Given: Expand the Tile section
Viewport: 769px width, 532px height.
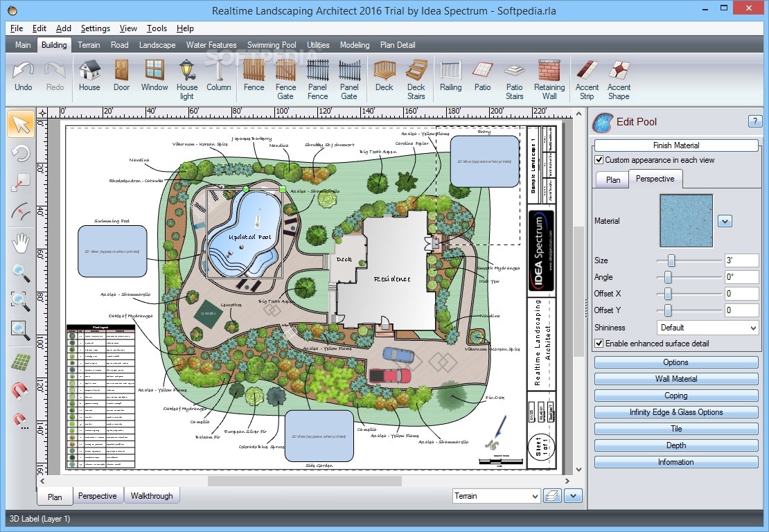Looking at the screenshot, I should (675, 429).
